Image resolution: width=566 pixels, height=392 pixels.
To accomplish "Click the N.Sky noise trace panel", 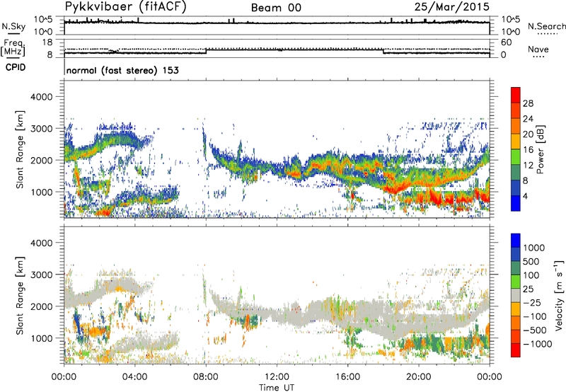I will pyautogui.click(x=277, y=25).
